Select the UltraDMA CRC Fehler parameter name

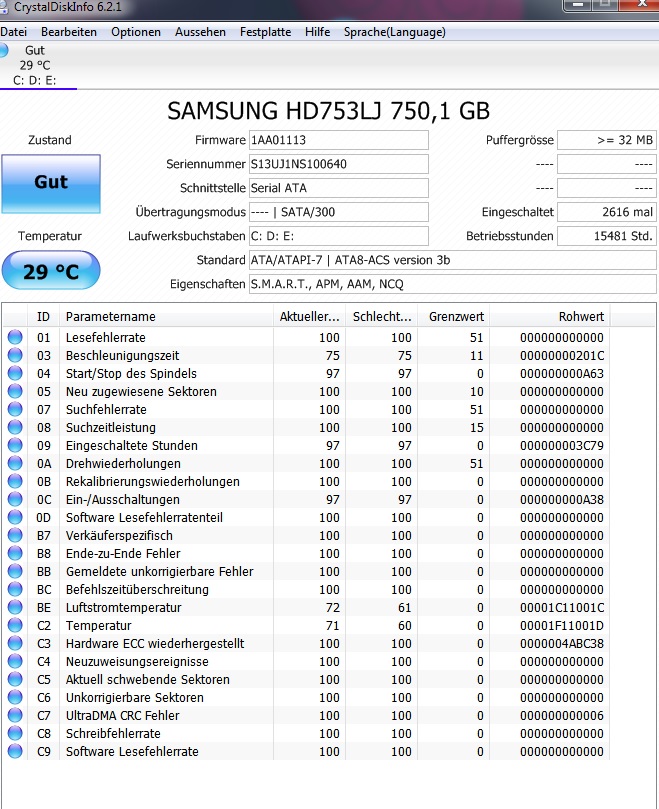click(123, 716)
